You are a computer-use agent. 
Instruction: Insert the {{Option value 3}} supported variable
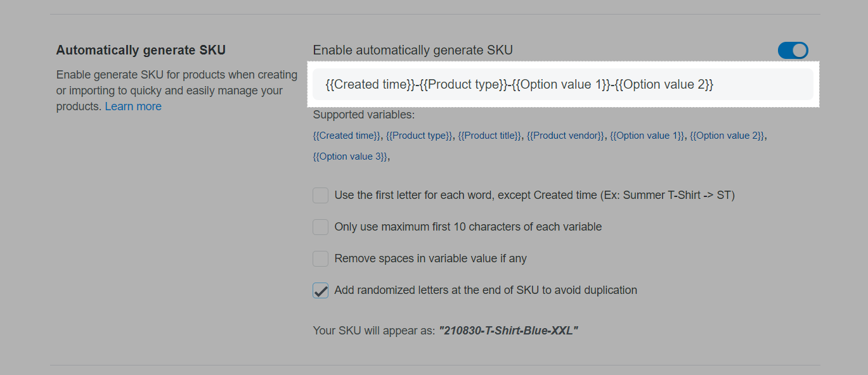click(350, 156)
